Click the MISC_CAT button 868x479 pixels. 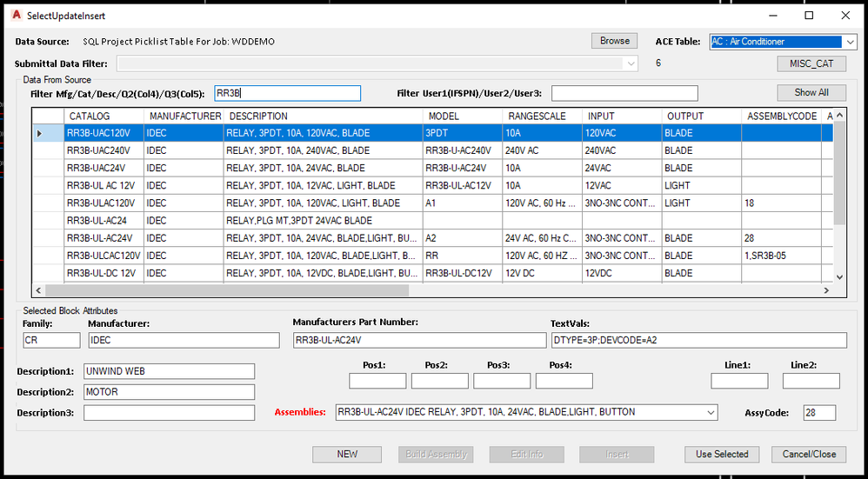(811, 63)
